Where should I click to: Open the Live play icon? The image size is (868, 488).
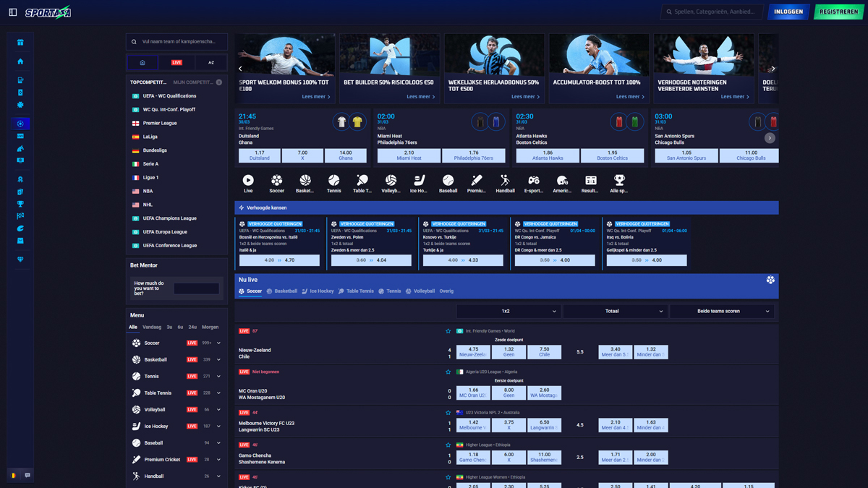(248, 181)
